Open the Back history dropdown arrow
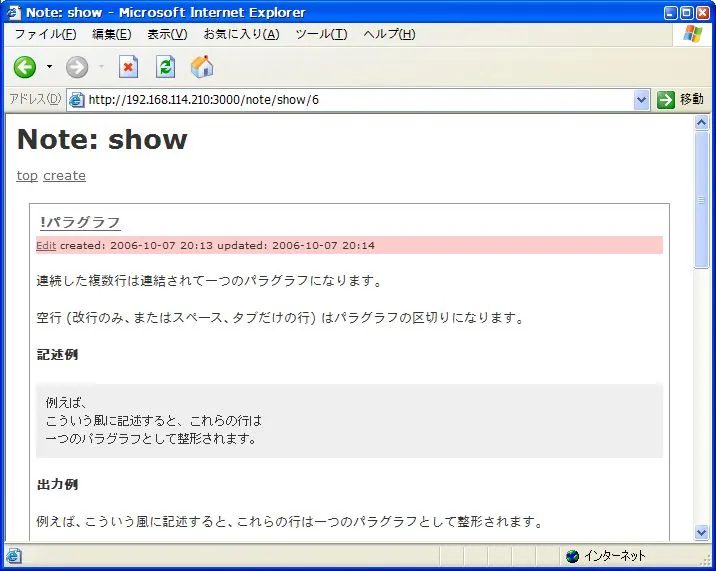 coord(49,67)
